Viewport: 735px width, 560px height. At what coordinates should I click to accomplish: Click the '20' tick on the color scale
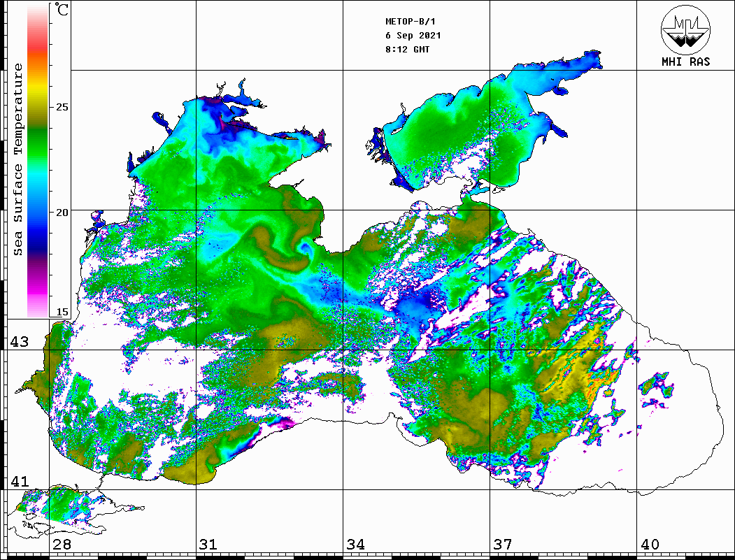coord(62,213)
